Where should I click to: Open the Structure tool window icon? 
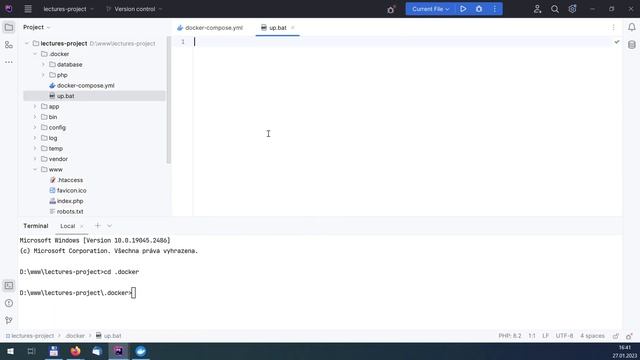pos(9,45)
